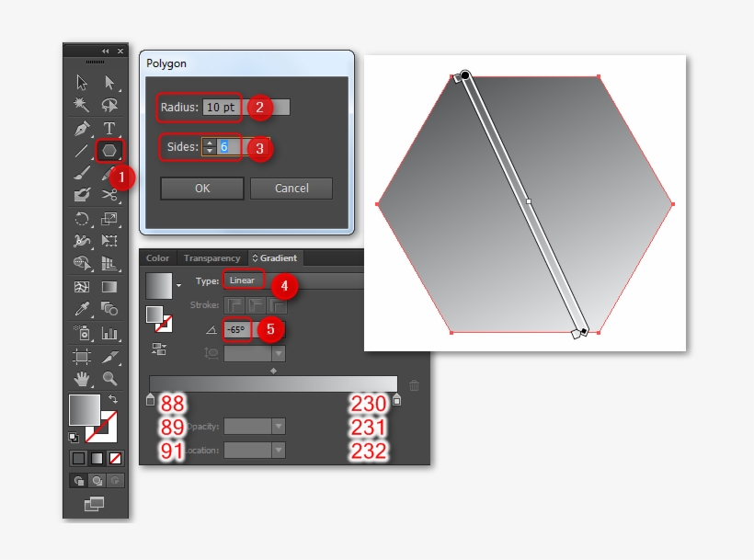
Task: Click Cancel in the Polygon dialog
Action: [291, 189]
